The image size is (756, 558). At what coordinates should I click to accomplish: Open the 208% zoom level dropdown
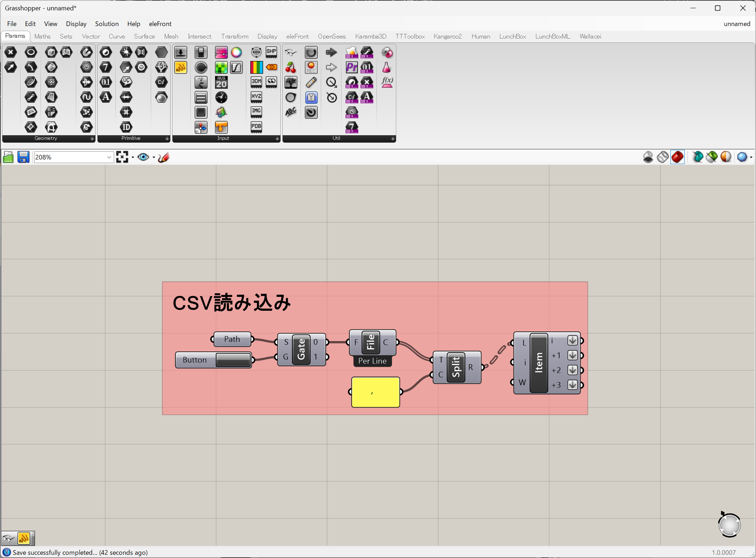click(109, 157)
